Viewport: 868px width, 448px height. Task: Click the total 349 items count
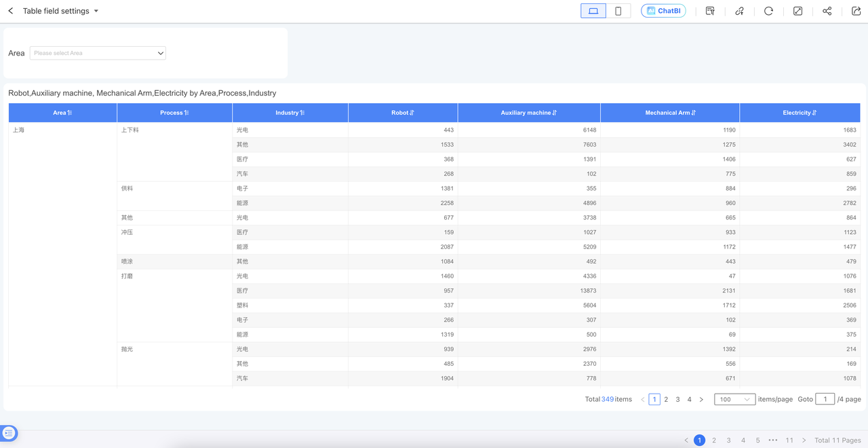coord(608,399)
